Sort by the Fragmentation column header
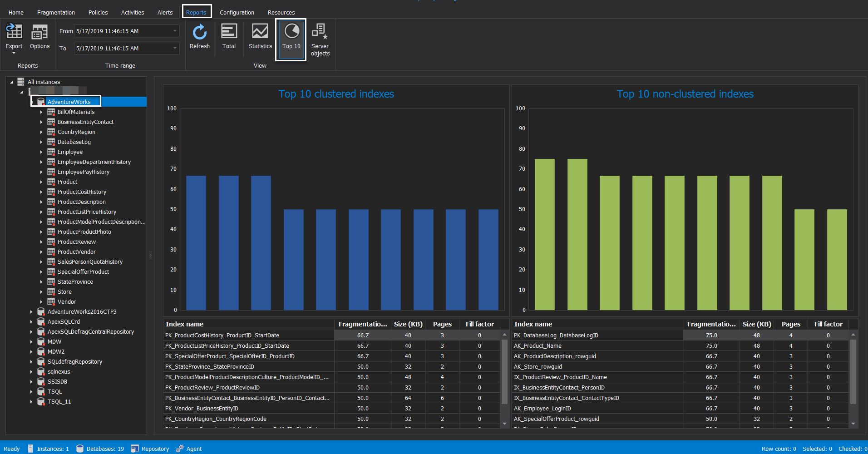The image size is (868, 454). click(362, 324)
